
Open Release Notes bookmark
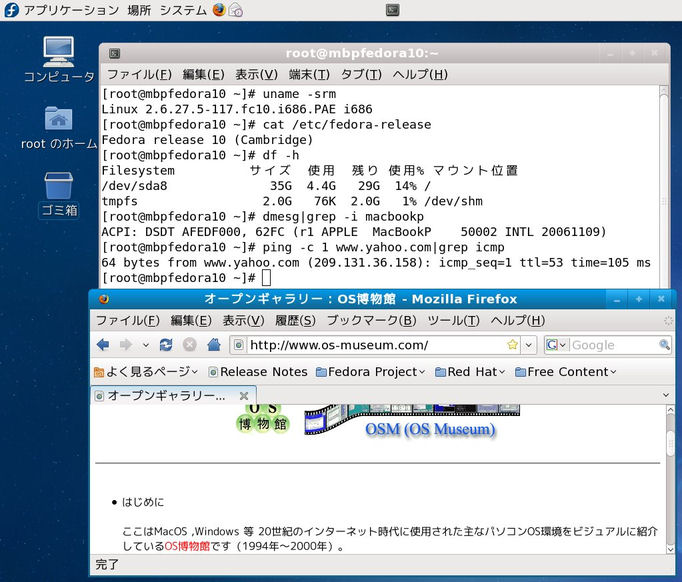257,372
